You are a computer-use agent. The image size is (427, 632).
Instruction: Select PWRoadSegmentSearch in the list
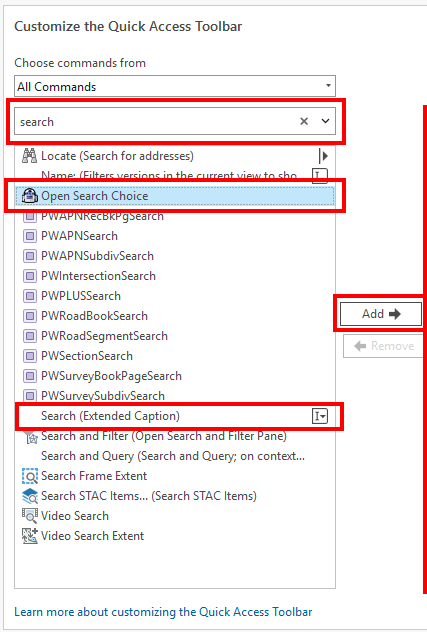[175, 336]
